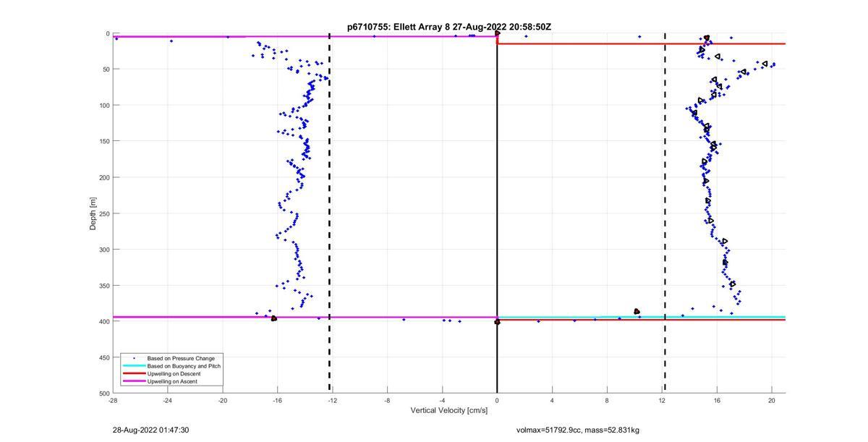Click y-axis tick label '100'

pyautogui.click(x=104, y=106)
